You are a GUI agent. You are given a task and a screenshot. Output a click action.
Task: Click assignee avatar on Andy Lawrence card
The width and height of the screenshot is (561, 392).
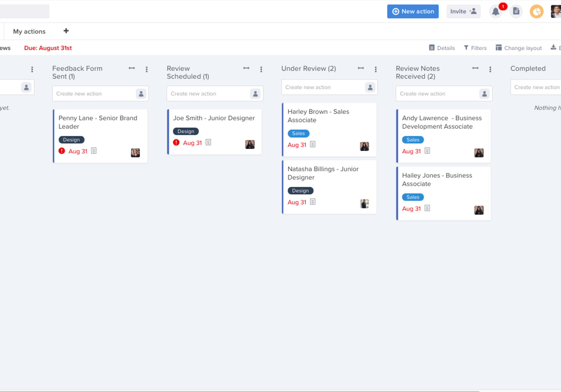point(479,153)
